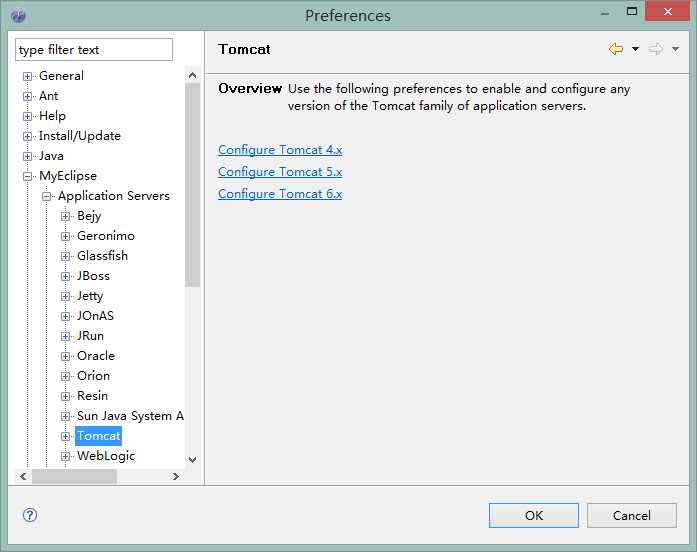Expand the Help tree node
Viewport: 697px width, 552px height.
click(28, 116)
